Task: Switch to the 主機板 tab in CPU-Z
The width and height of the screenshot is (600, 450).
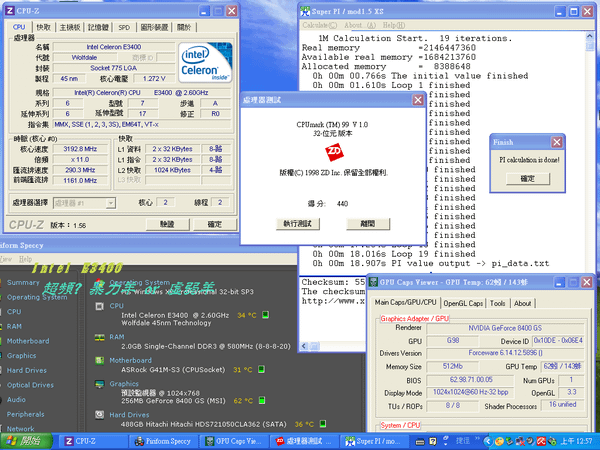Action: (70, 28)
